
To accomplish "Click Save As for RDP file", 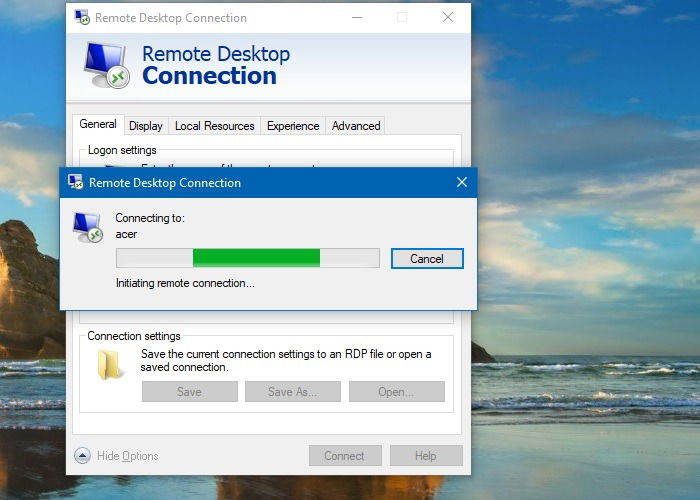I will point(293,392).
